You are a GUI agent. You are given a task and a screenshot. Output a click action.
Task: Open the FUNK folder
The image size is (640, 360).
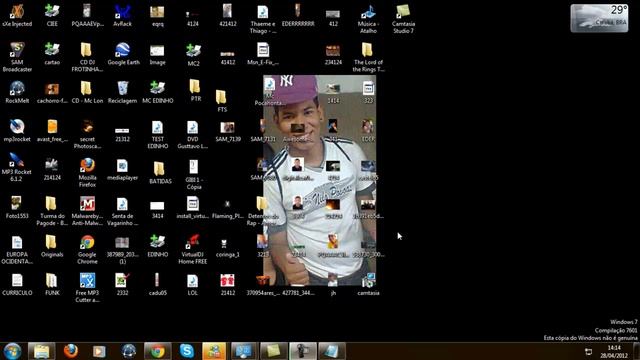click(52, 284)
